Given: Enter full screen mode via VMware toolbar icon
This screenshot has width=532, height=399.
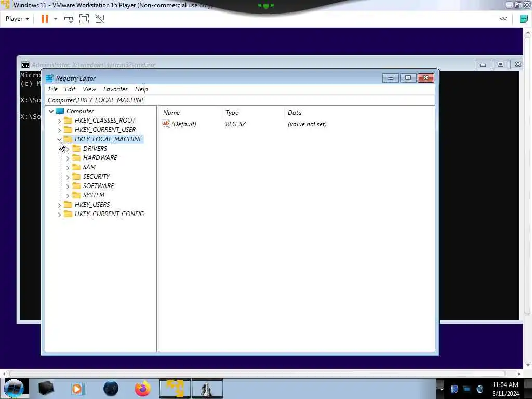Looking at the screenshot, I should pos(84,19).
